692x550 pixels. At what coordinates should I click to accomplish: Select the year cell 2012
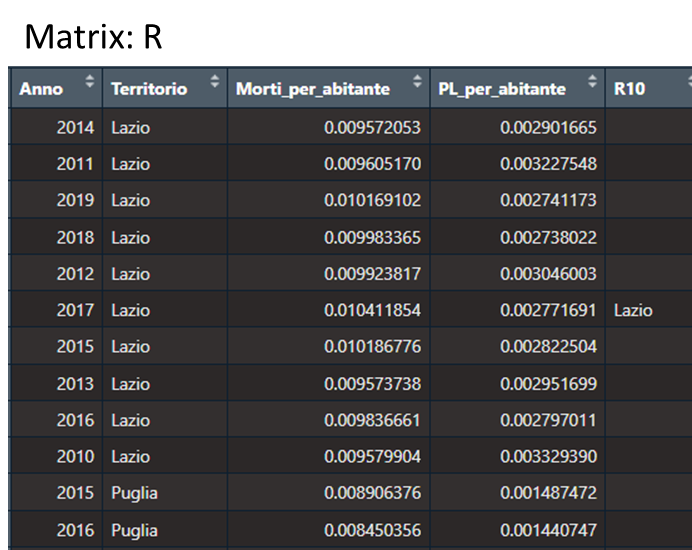pyautogui.click(x=75, y=274)
